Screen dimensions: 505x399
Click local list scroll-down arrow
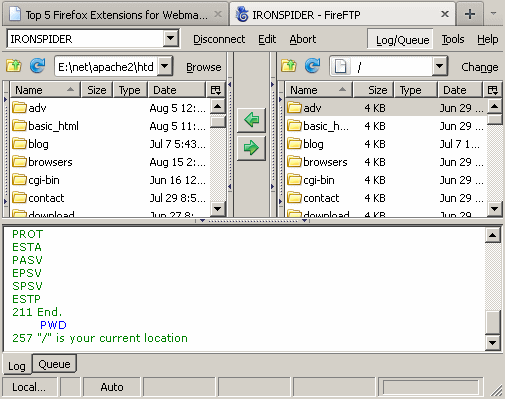pos(218,209)
